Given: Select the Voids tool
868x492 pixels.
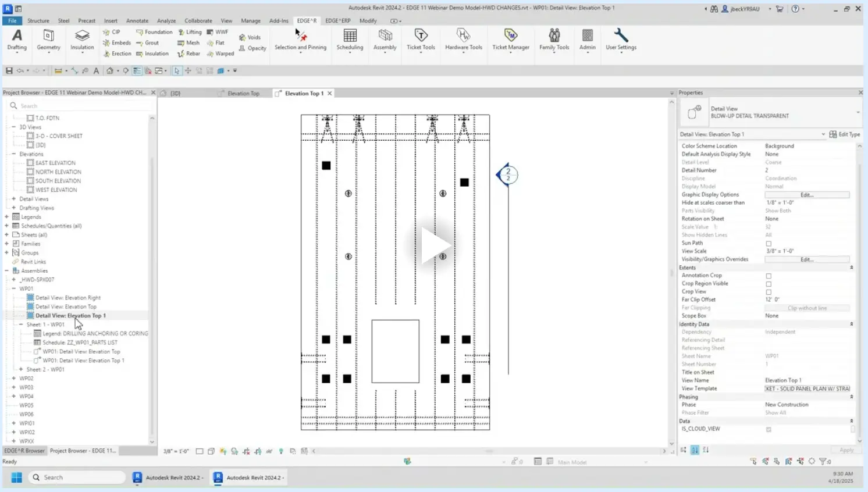Looking at the screenshot, I should 250,37.
